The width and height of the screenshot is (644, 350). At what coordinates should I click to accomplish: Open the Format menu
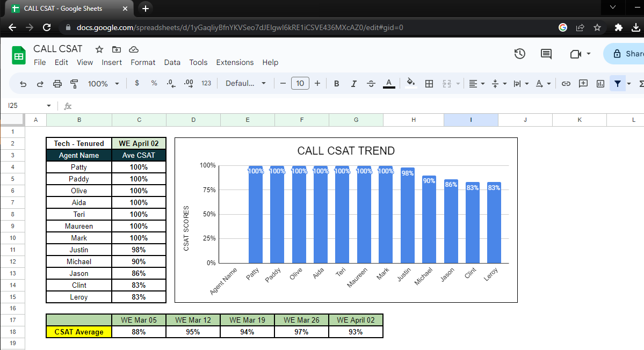(x=143, y=62)
